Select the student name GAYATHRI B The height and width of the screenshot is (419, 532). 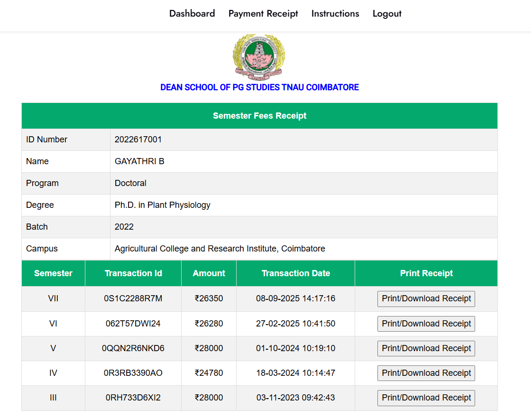(139, 161)
